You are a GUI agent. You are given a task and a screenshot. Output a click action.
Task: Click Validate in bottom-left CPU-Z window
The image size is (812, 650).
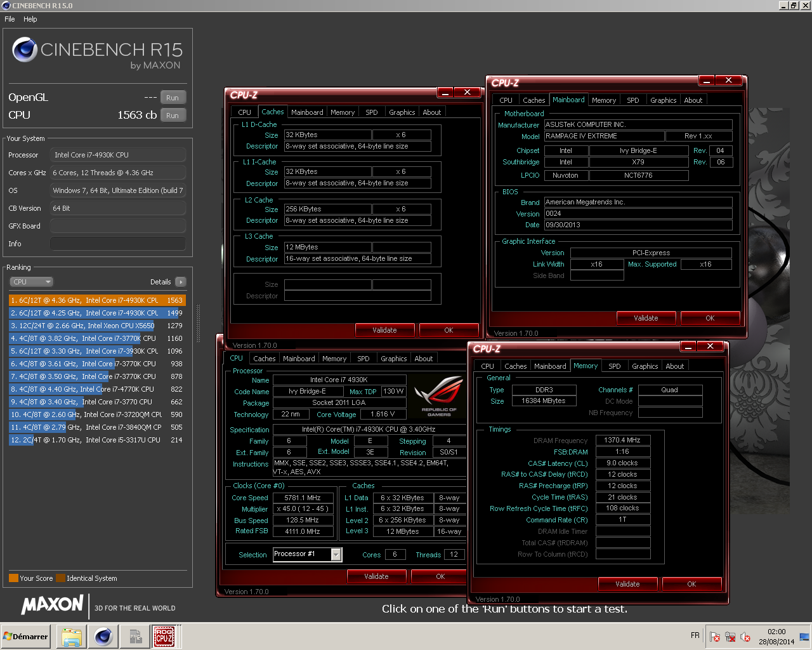point(376,576)
